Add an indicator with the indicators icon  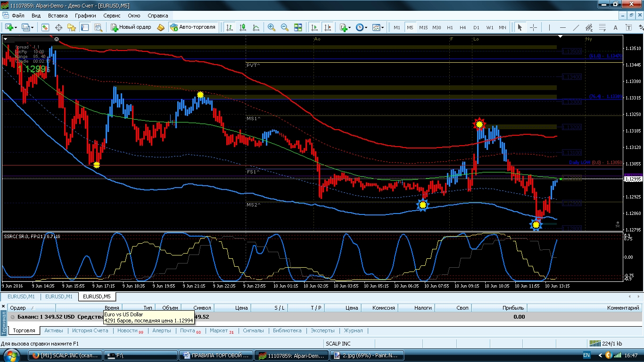[x=344, y=27]
